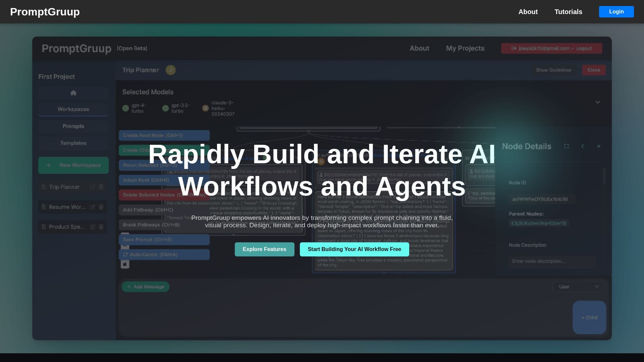
Task: Click the gpt-4-turbo model icon
Action: [125, 108]
